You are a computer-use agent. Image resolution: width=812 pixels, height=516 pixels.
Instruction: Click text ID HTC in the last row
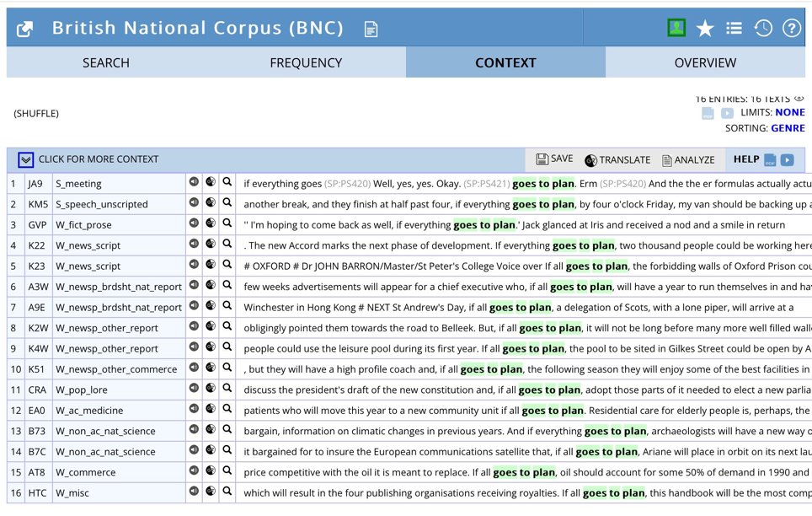(x=37, y=493)
